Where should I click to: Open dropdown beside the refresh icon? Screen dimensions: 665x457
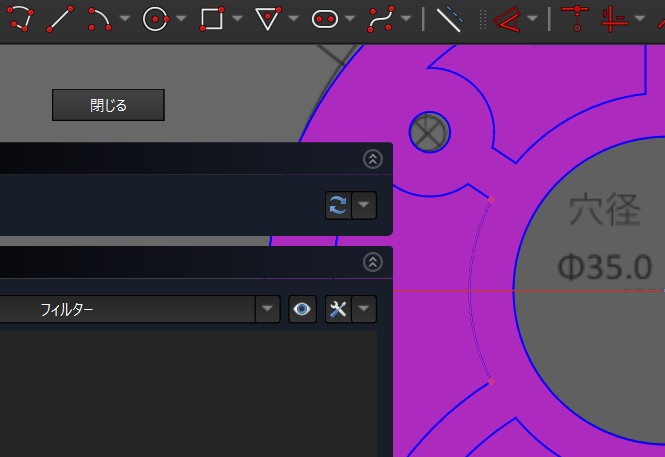point(363,205)
